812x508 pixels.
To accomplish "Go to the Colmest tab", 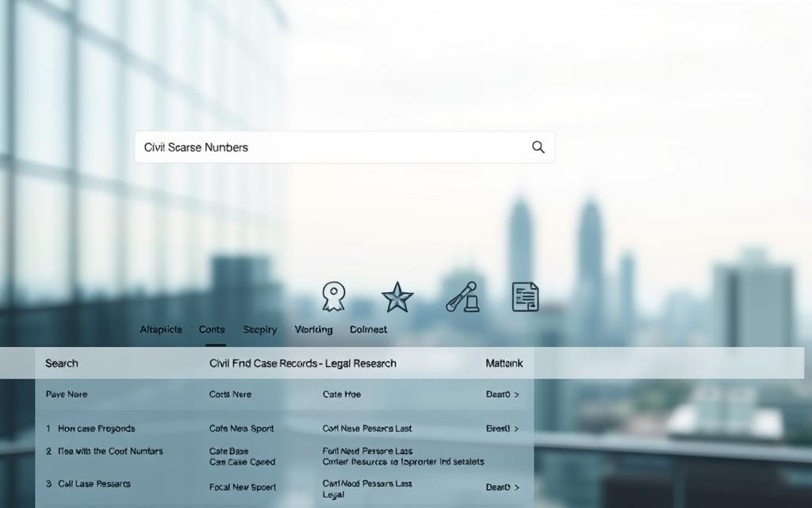I will pyautogui.click(x=368, y=329).
